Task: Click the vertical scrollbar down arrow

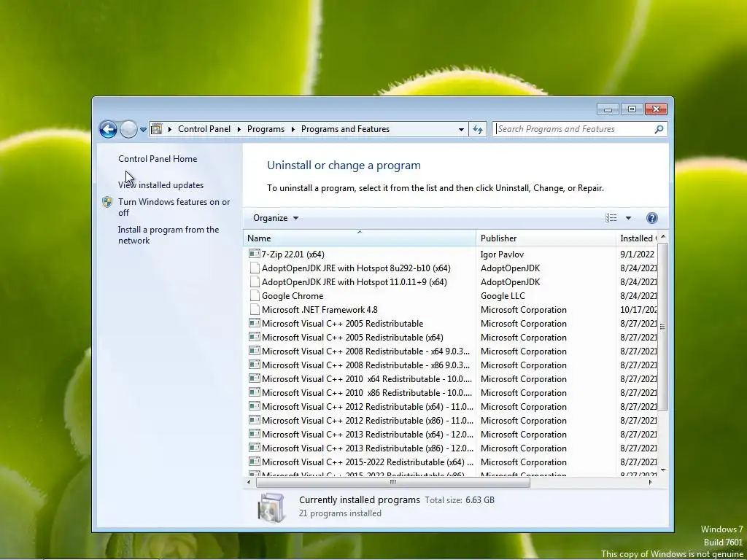Action: point(662,470)
